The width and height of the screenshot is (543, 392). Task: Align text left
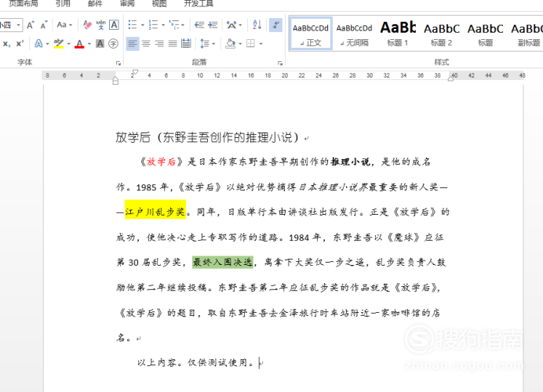coord(133,44)
